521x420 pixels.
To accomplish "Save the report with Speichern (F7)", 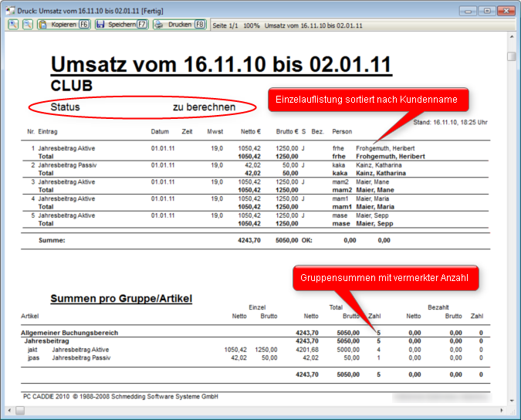I will pos(121,25).
